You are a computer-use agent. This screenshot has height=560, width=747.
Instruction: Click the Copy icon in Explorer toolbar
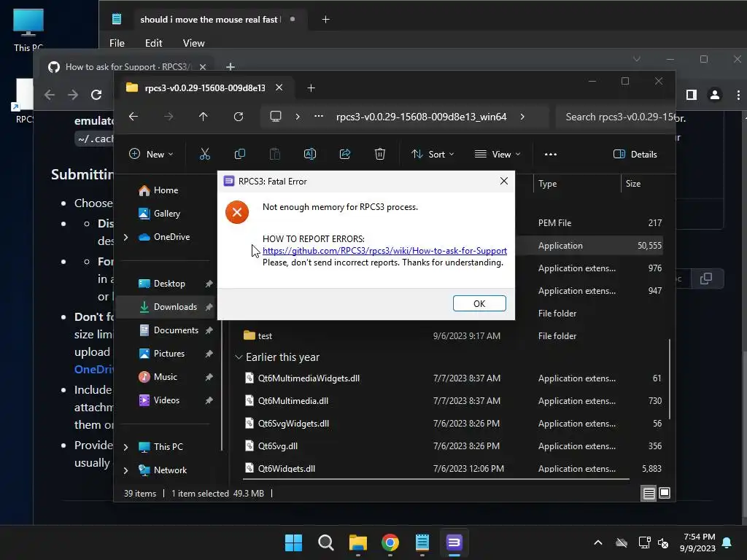point(240,154)
